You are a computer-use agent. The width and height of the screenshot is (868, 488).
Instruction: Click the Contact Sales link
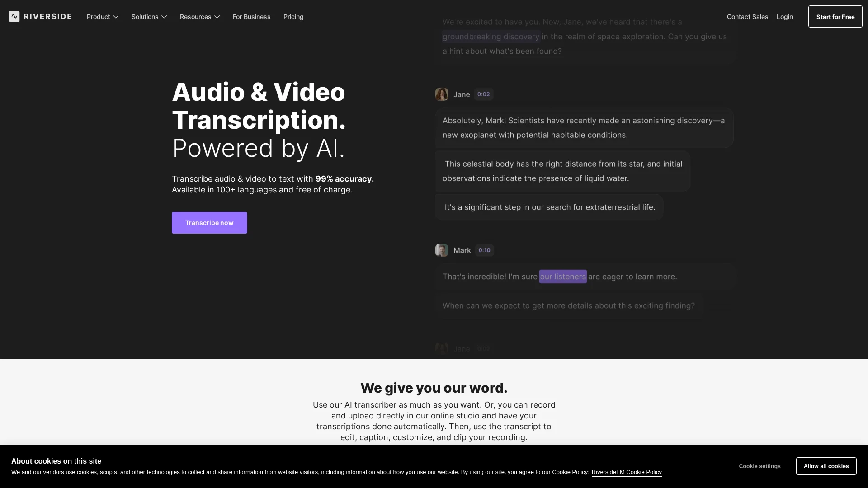[x=747, y=17]
